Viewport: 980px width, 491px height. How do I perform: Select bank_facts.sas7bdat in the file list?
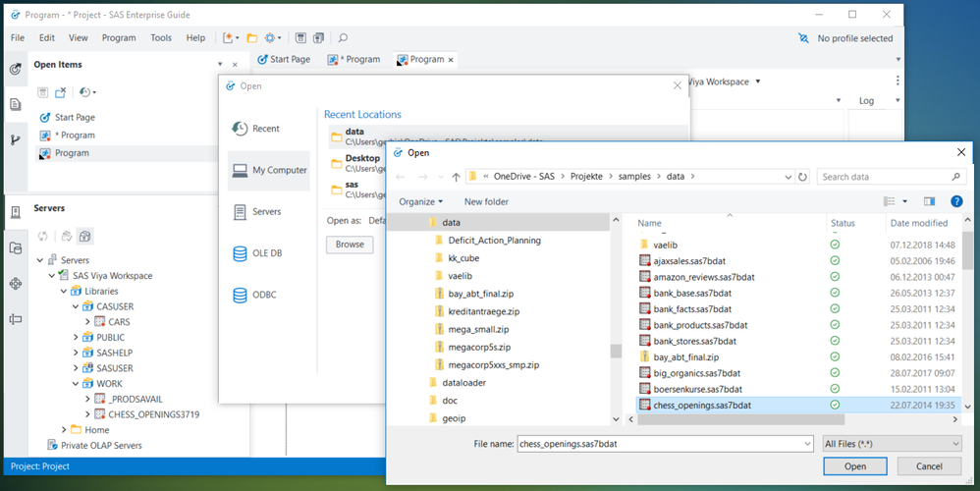tap(691, 309)
